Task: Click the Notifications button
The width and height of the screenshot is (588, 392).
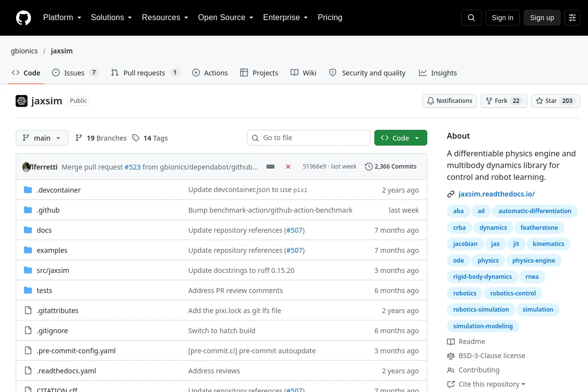Action: coord(449,101)
